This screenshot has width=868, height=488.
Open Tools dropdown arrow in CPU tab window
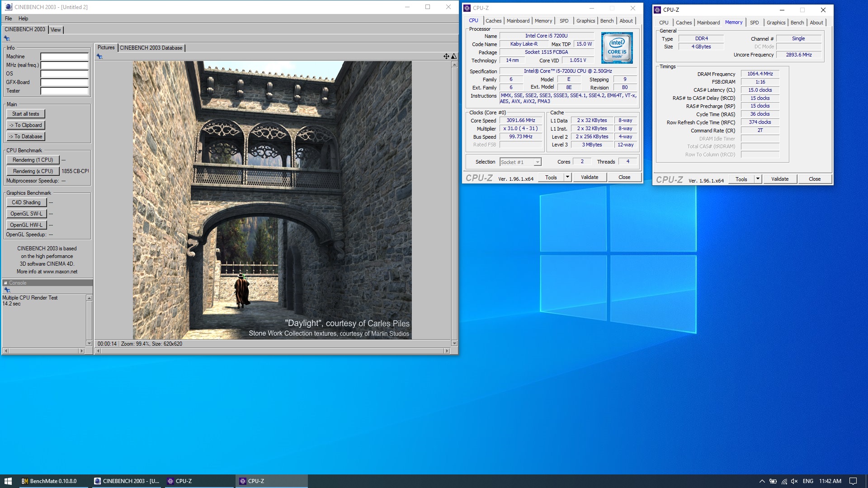(567, 177)
